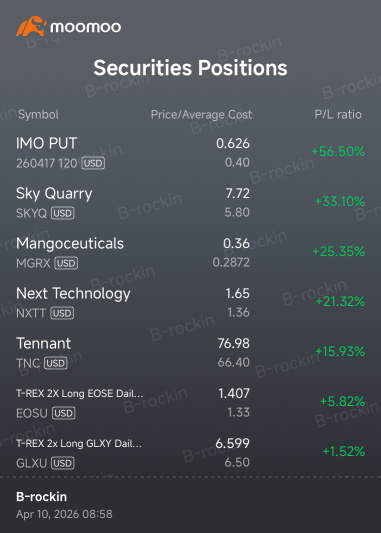Open the Mangoceuticals position
This screenshot has height=533, width=381.
click(190, 253)
